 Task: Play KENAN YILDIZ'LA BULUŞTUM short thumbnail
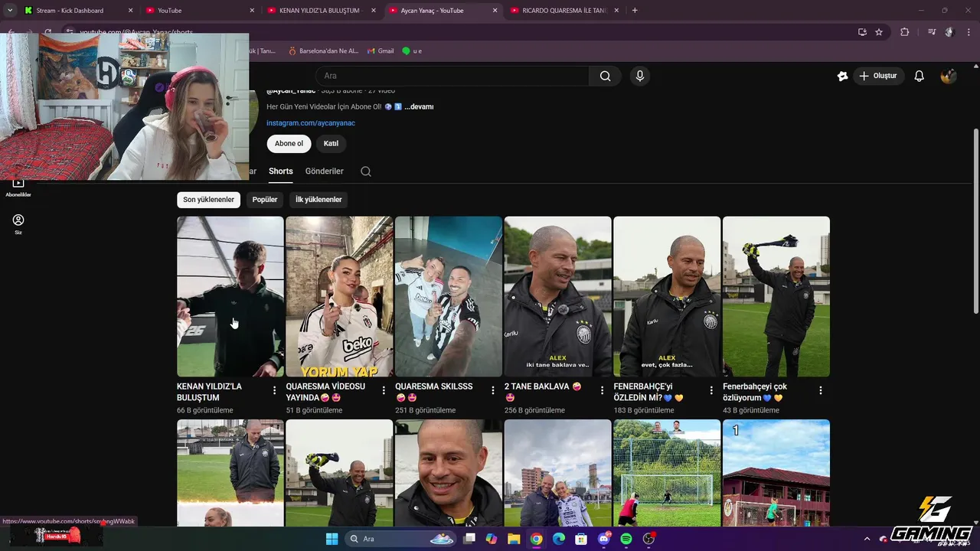tap(230, 296)
